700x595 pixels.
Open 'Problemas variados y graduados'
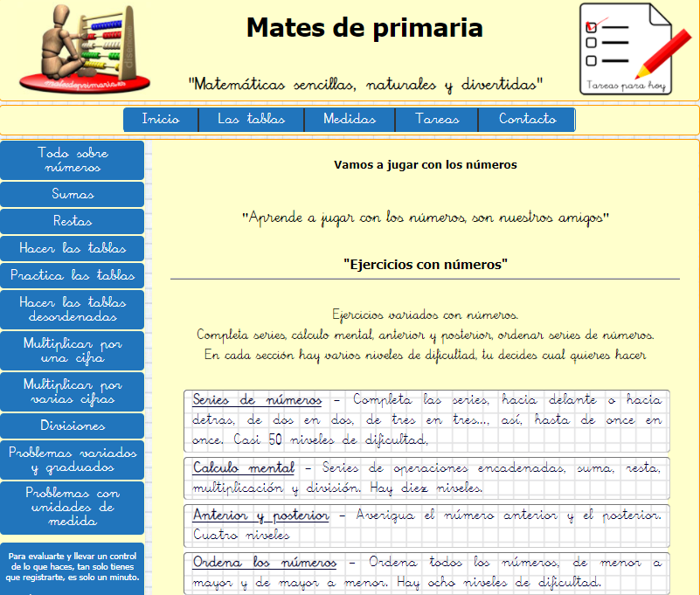pos(73,460)
